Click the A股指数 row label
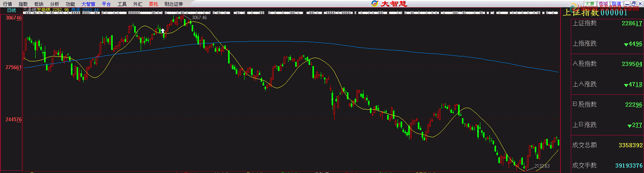 [x=585, y=64]
